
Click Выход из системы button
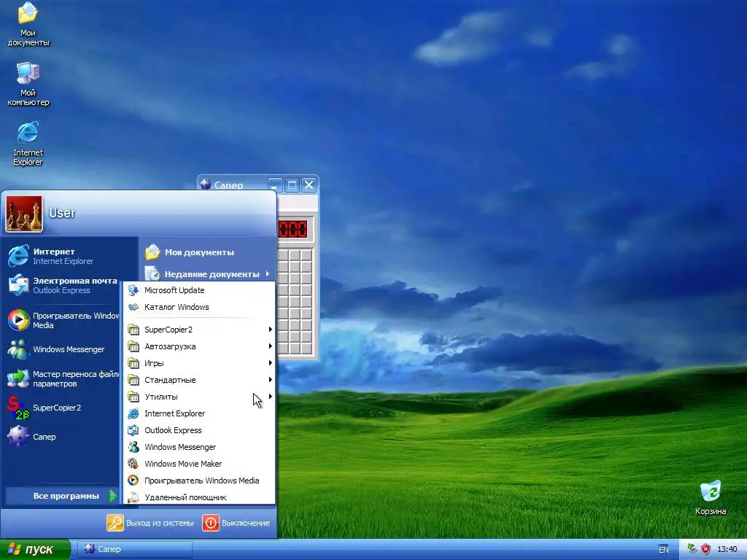coord(150,523)
